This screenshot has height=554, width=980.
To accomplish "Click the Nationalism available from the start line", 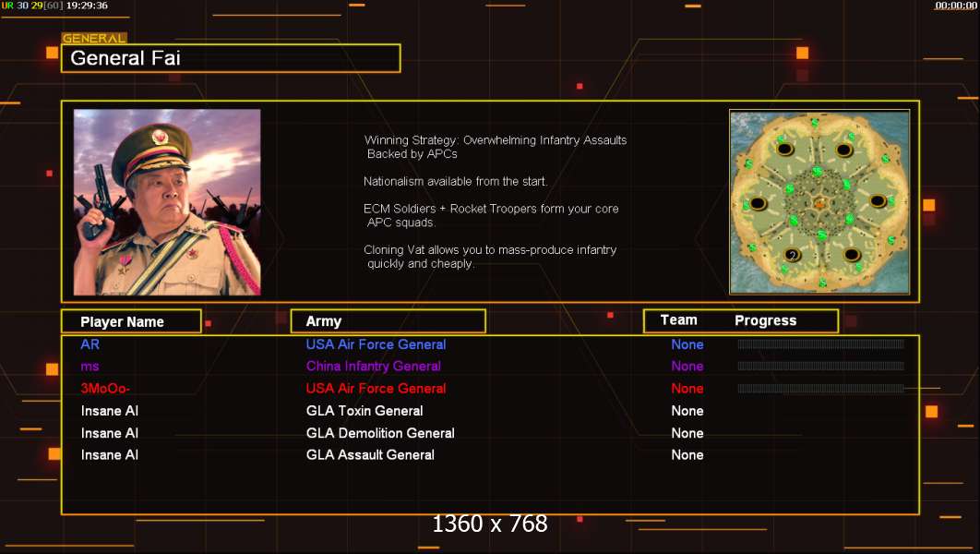I will (455, 181).
